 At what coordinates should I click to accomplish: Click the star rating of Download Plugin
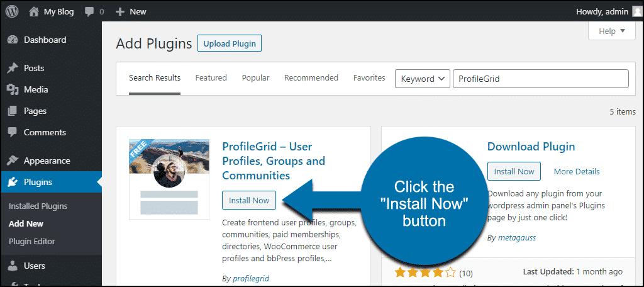click(425, 273)
